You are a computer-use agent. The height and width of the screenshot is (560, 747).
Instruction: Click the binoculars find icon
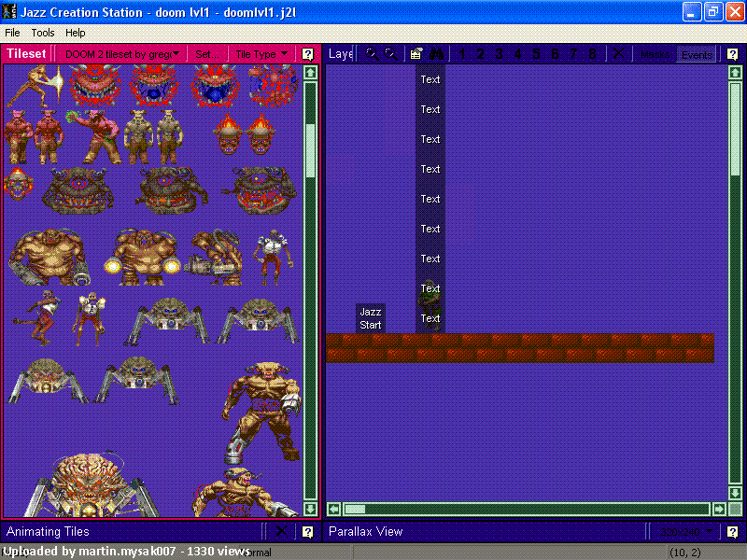point(436,54)
